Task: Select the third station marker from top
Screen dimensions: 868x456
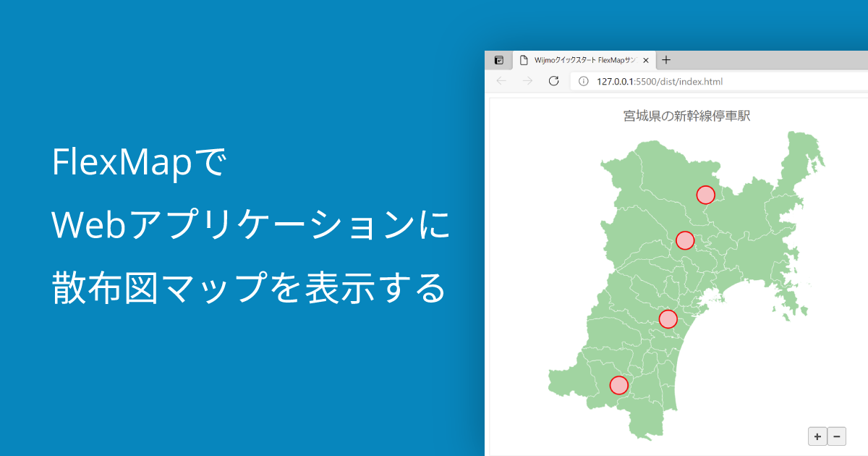Action: (x=668, y=319)
